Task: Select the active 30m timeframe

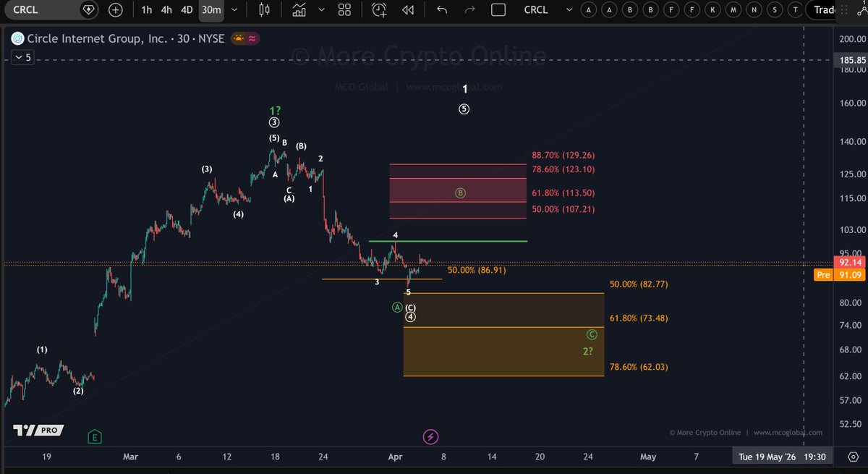Action: 211,10
